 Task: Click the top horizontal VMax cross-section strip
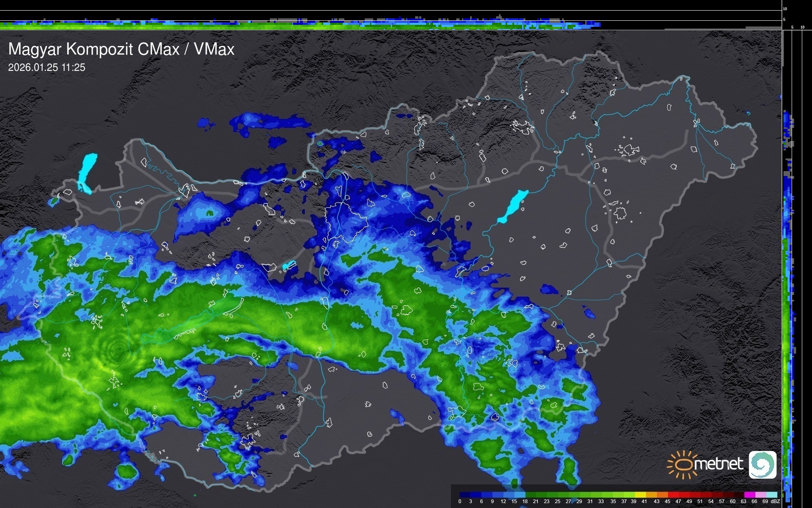point(285,24)
